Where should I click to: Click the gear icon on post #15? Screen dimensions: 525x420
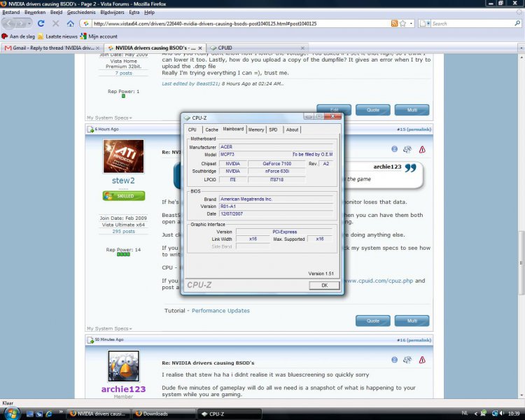pyautogui.click(x=407, y=149)
